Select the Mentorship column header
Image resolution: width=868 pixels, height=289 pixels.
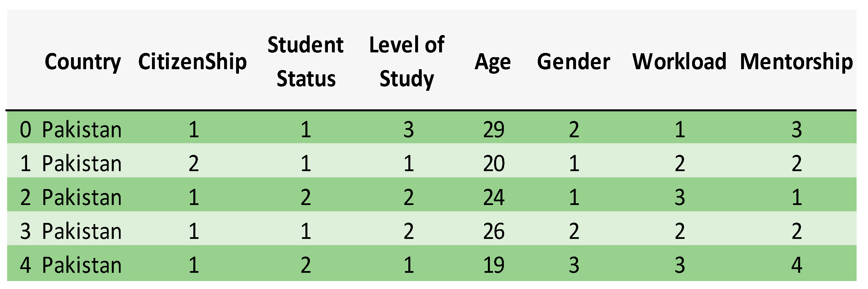[x=796, y=62]
